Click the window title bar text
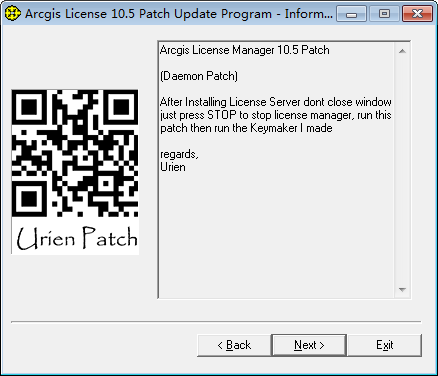The height and width of the screenshot is (376, 438). point(179,14)
